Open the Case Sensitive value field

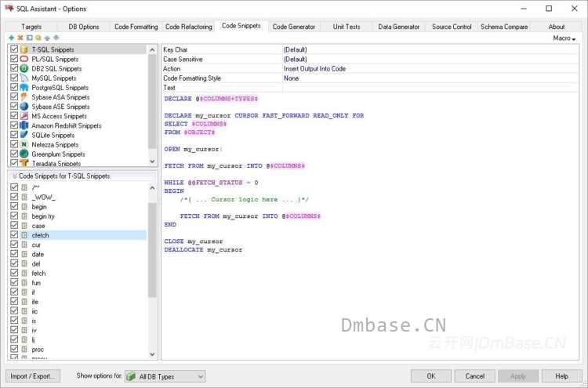point(430,60)
